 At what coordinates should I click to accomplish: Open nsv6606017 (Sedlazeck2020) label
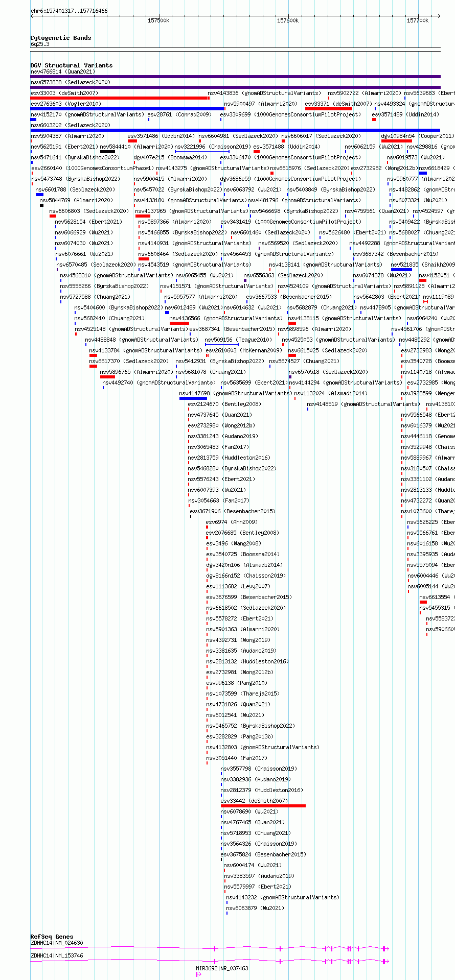click(x=321, y=136)
